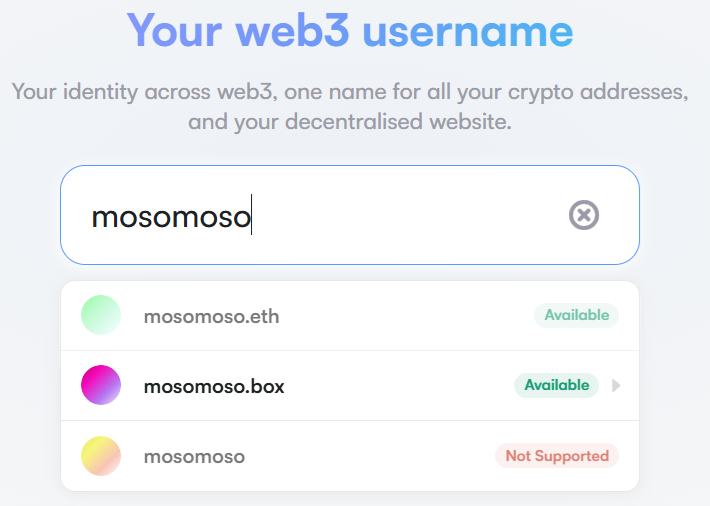Expand the arrow next to mosomoso.box

[615, 386]
